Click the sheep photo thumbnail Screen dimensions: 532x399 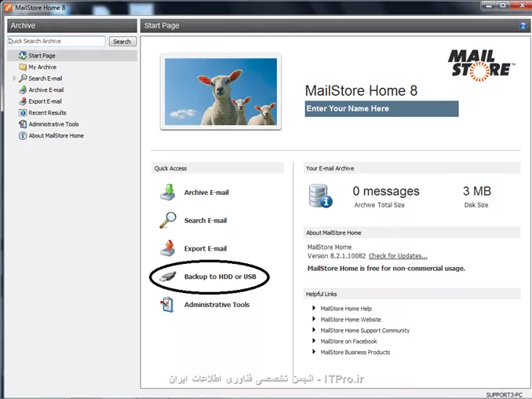(x=220, y=91)
